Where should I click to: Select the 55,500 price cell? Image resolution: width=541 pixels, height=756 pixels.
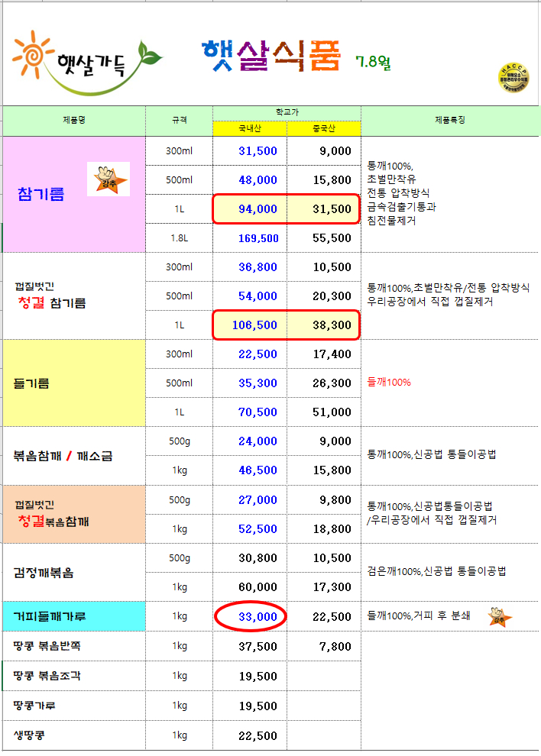click(324, 237)
